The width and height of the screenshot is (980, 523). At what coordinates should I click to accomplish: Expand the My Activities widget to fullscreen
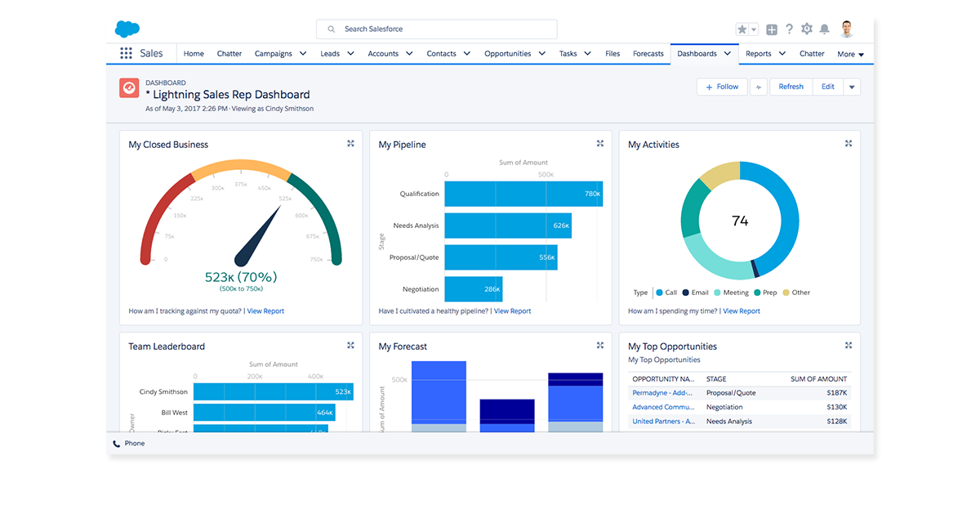(849, 144)
